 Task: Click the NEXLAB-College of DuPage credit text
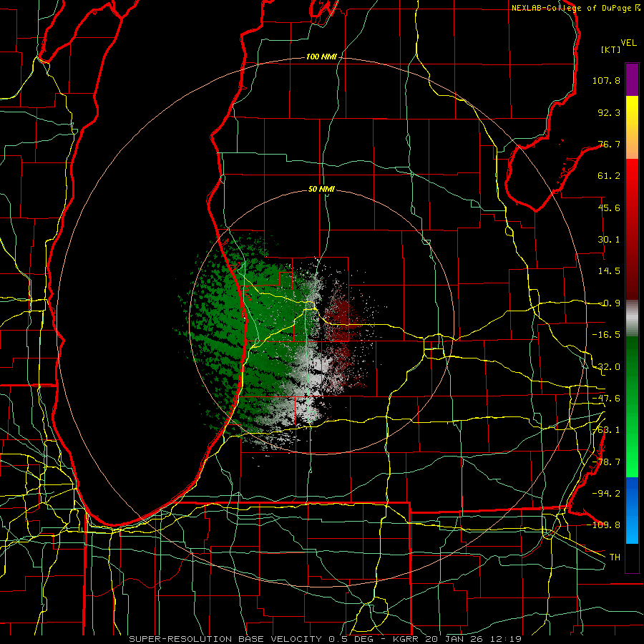pos(576,8)
